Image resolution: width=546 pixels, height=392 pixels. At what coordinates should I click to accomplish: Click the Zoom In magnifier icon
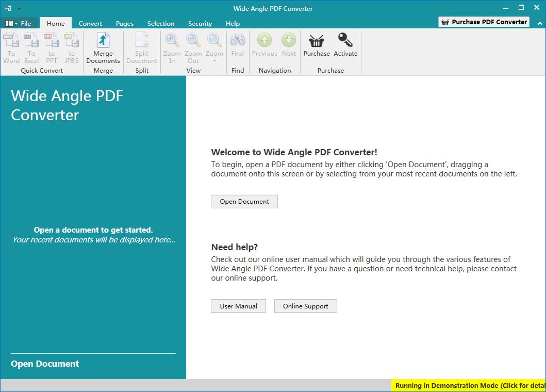coord(172,40)
